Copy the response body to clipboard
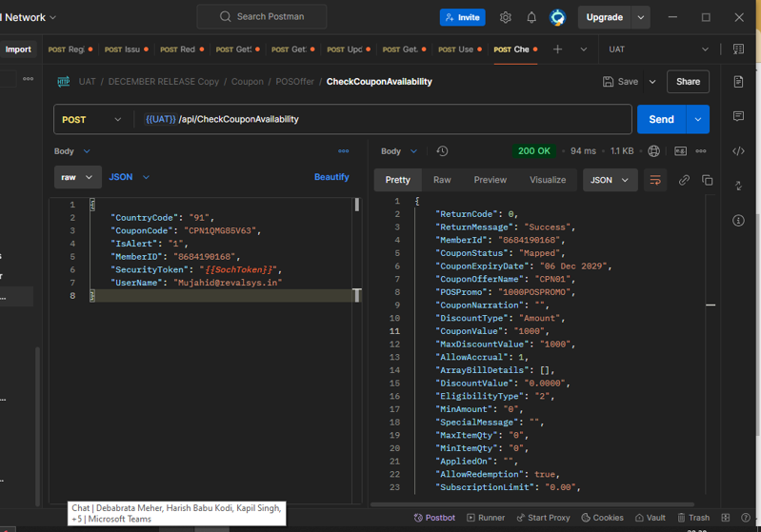Screen dimensions: 761x532 click(707, 180)
